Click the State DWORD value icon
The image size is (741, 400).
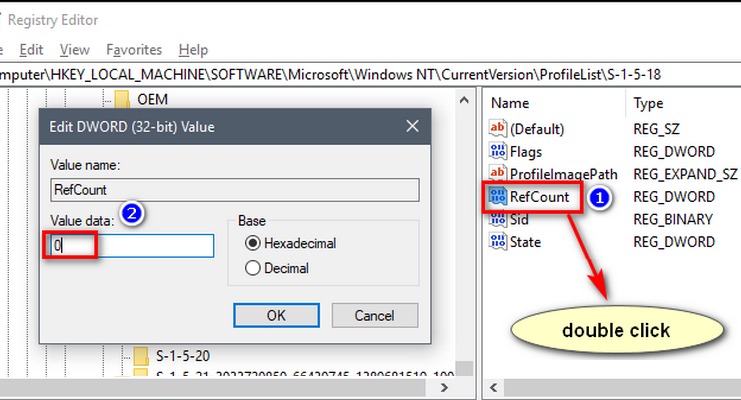click(498, 242)
